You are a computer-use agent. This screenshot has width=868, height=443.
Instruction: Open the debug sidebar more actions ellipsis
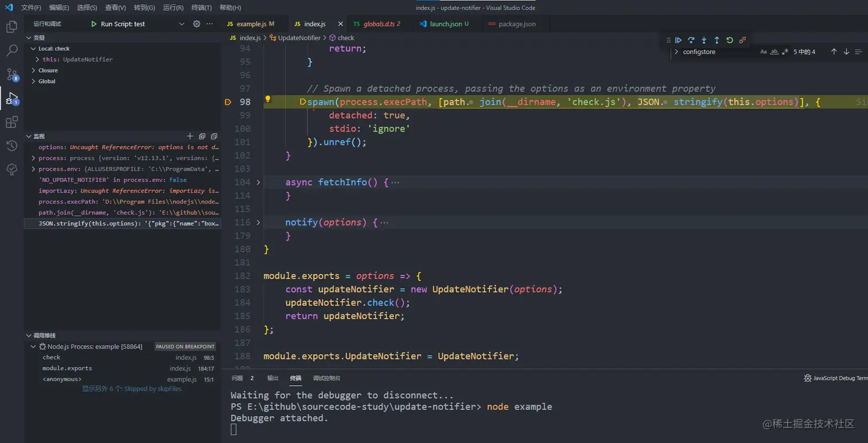coord(210,24)
